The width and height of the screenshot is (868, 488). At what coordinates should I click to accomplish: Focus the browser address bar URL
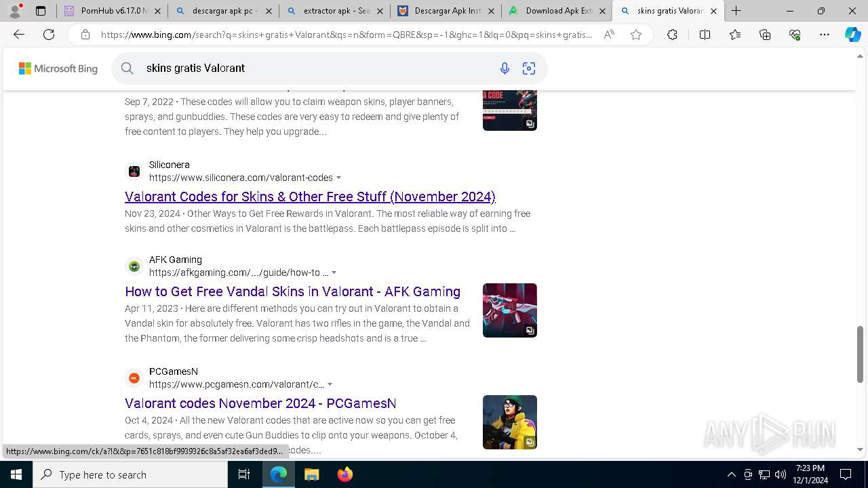pos(346,35)
